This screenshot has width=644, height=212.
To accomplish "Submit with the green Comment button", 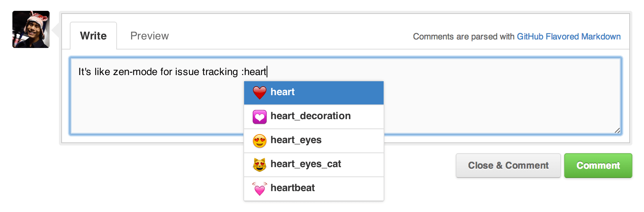I will 598,166.
